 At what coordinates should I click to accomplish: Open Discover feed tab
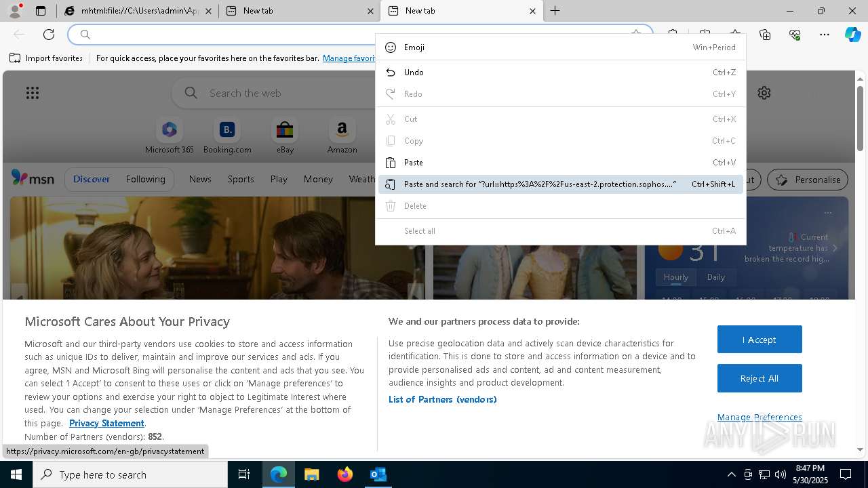(92, 179)
